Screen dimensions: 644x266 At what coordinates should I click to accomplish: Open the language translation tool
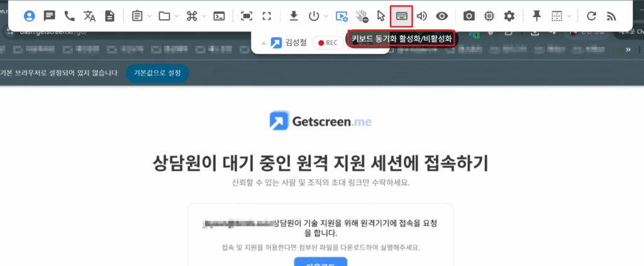coord(89,16)
